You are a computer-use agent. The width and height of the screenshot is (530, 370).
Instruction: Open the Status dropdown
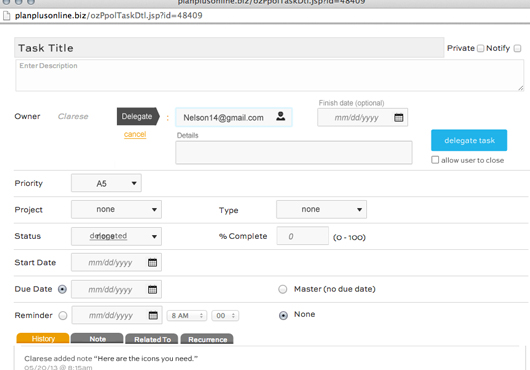coord(116,236)
